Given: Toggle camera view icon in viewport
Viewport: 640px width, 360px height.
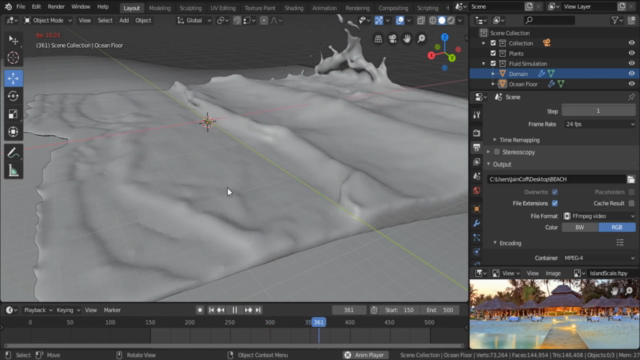Looking at the screenshot, I should click(392, 39).
